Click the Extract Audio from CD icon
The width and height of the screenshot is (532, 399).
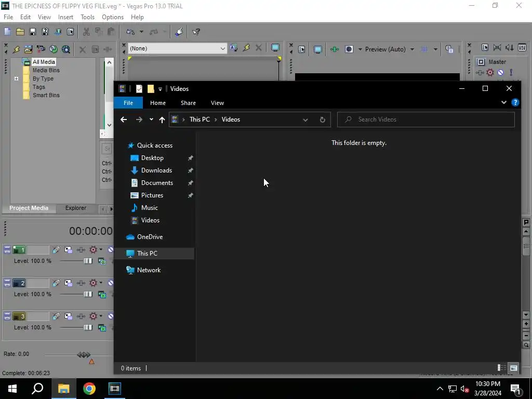[54, 49]
